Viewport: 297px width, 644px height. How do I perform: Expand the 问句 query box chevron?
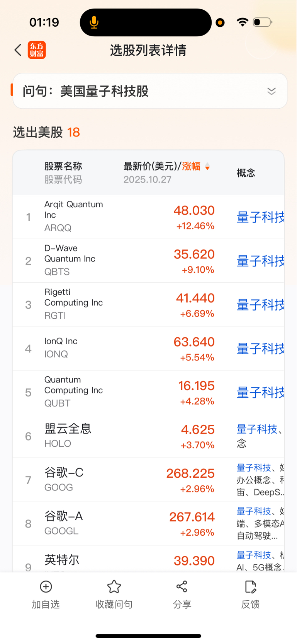point(272,91)
